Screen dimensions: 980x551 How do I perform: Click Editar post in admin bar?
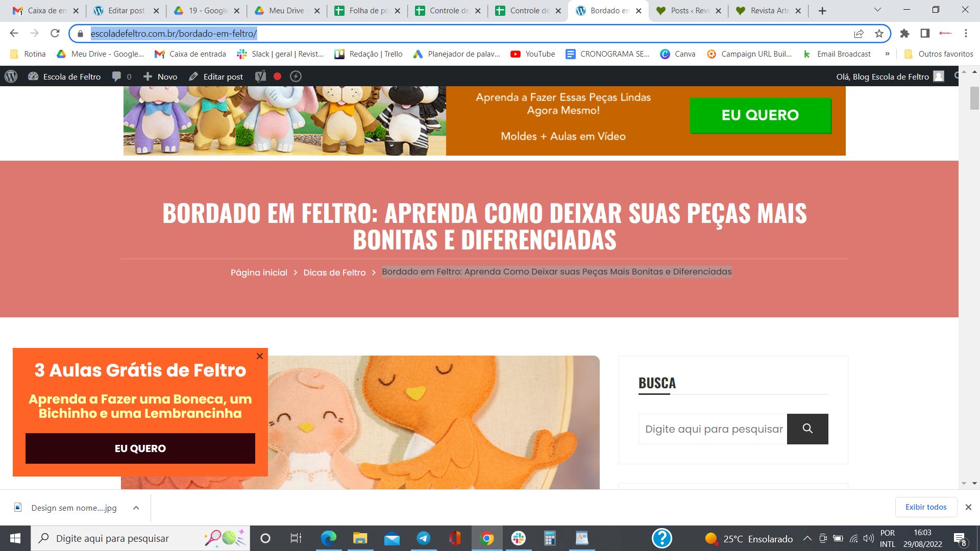(x=216, y=77)
